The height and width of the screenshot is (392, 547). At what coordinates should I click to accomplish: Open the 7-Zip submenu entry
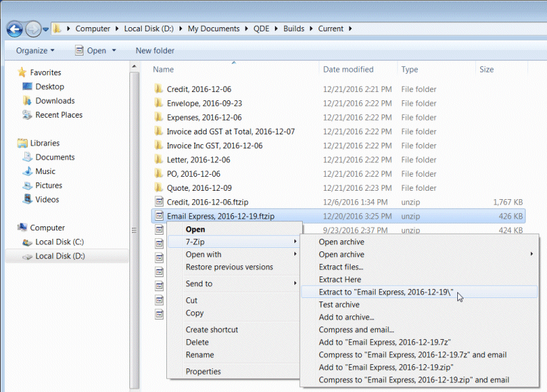click(234, 242)
